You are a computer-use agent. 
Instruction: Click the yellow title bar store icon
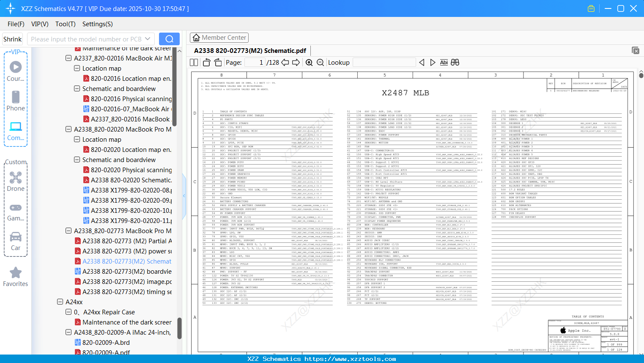pyautogui.click(x=591, y=8)
